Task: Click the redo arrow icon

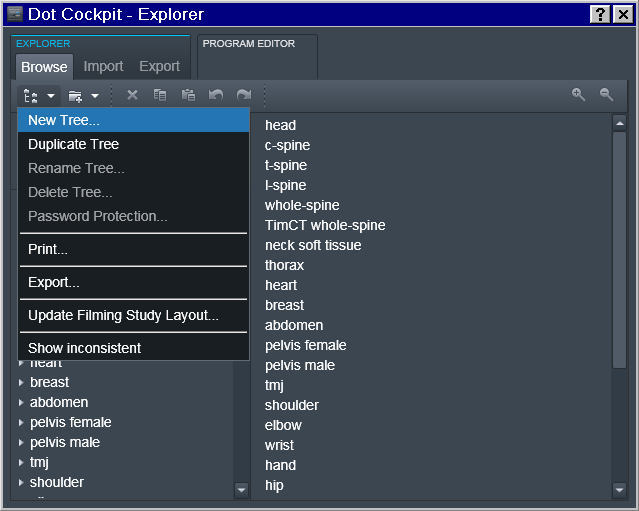Action: click(244, 95)
